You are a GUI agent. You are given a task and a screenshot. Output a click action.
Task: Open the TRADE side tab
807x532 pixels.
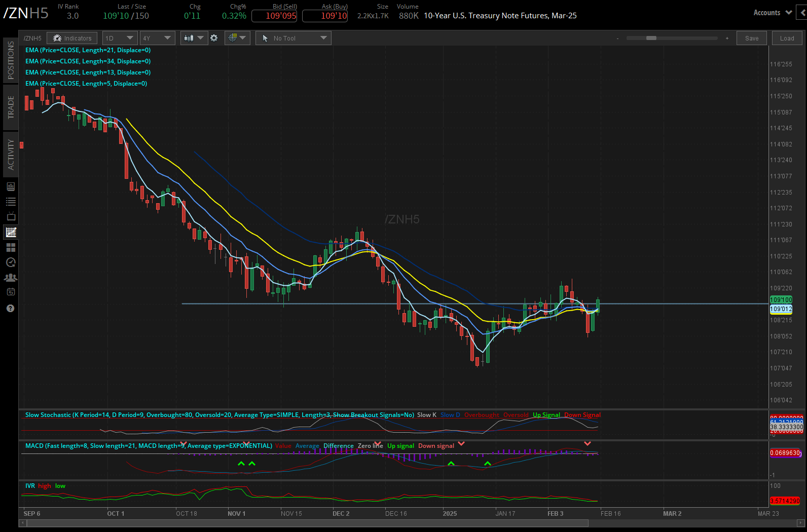click(x=11, y=107)
